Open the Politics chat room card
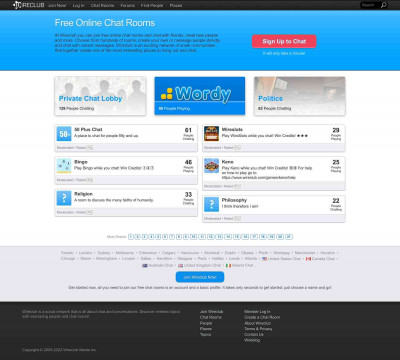Viewport: 400px width, 360px height. pyautogui.click(x=300, y=96)
